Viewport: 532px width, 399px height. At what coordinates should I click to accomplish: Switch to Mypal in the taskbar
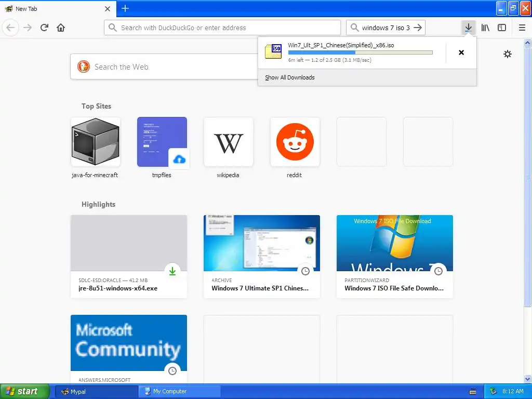tap(96, 392)
